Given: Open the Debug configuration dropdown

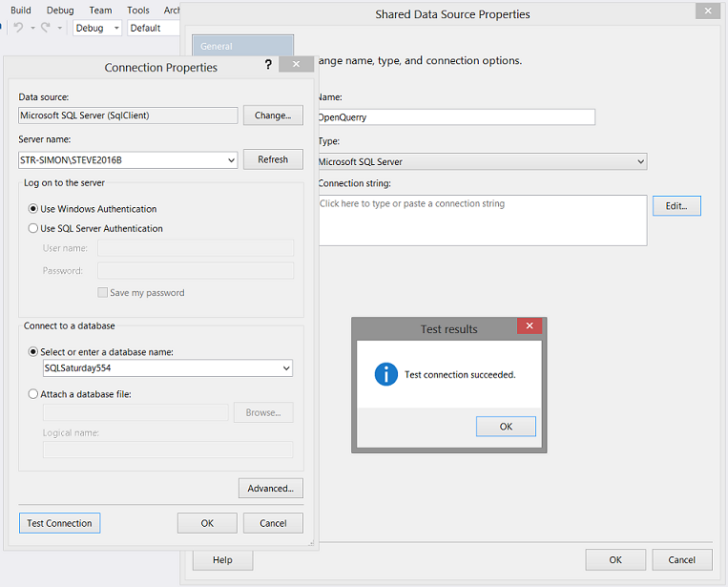Looking at the screenshot, I should [x=116, y=29].
